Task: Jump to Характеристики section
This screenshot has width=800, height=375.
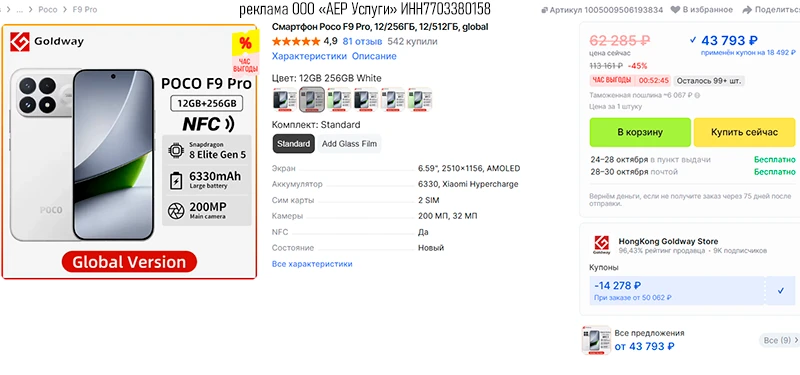Action: tap(309, 56)
